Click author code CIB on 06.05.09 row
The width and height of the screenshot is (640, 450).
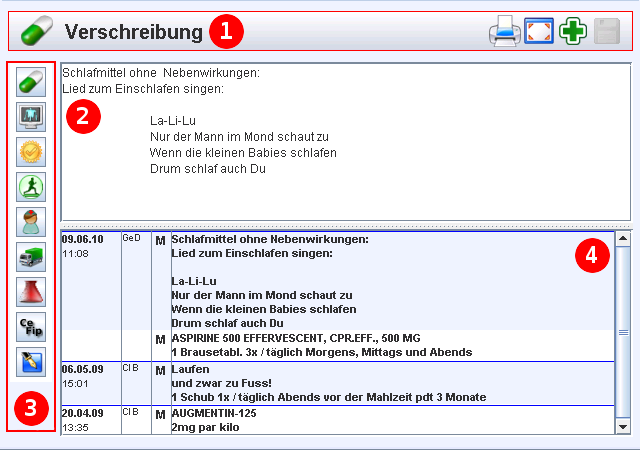coord(131,368)
